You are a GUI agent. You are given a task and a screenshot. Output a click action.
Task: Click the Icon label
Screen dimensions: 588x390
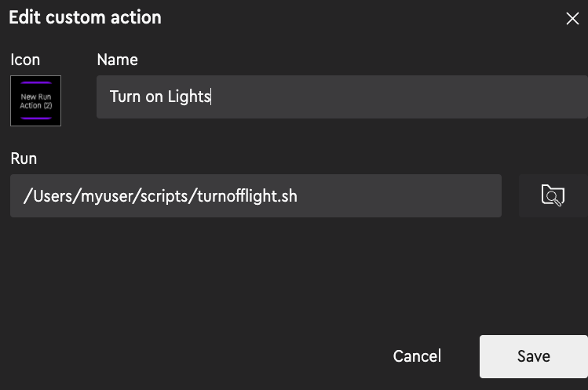pos(25,60)
